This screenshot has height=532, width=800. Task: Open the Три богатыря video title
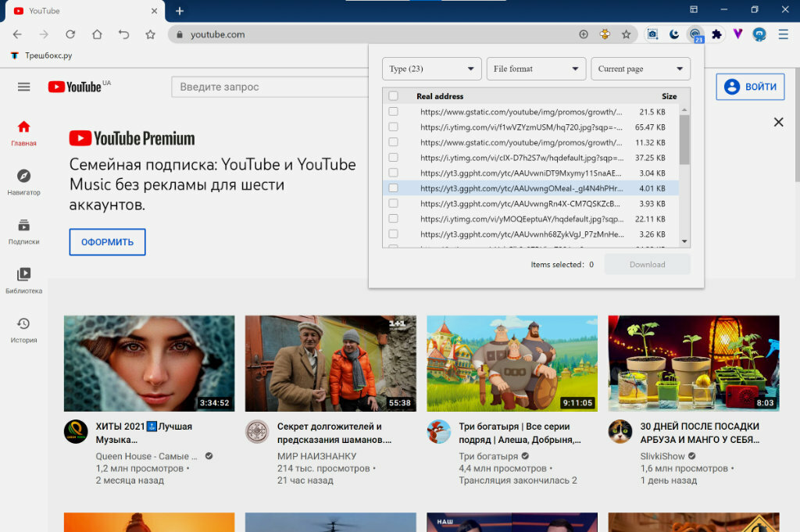pos(520,433)
